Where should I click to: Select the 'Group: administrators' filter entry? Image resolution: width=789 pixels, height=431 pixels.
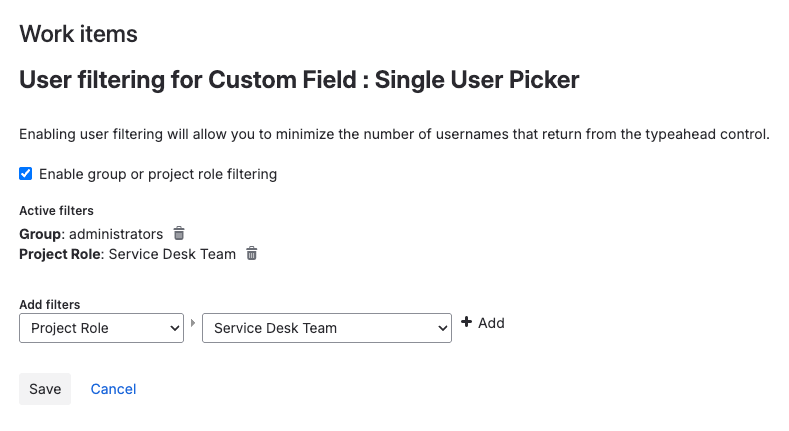coord(91,234)
